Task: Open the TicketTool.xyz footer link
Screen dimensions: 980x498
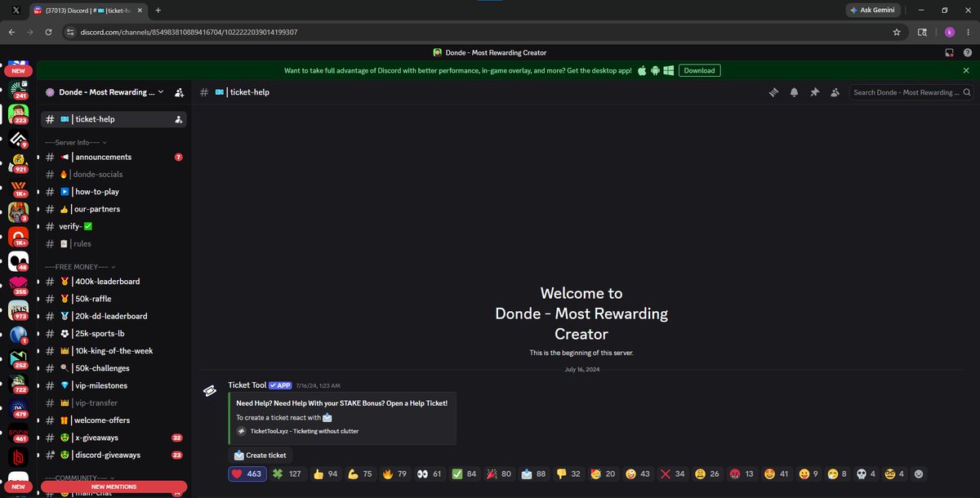Action: click(304, 431)
